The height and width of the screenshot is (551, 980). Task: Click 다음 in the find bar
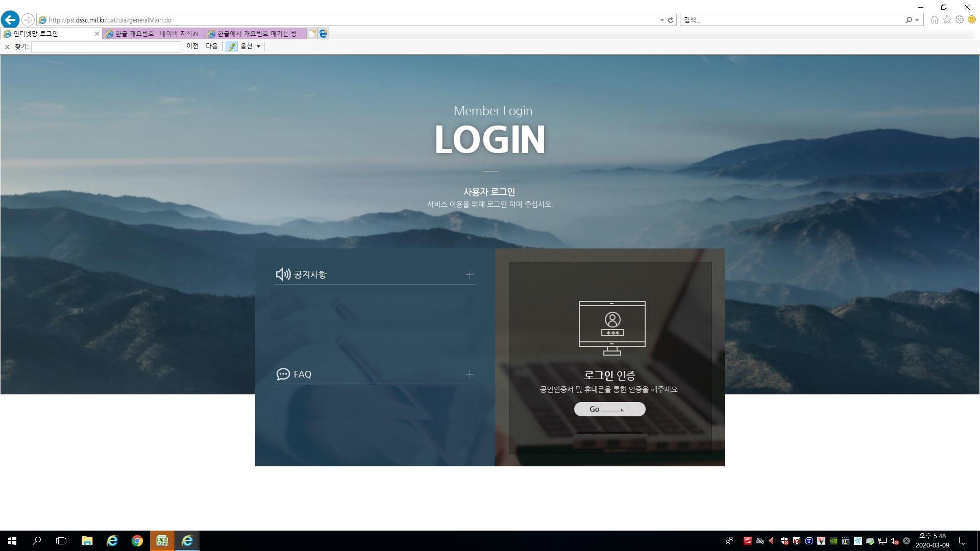[x=212, y=46]
